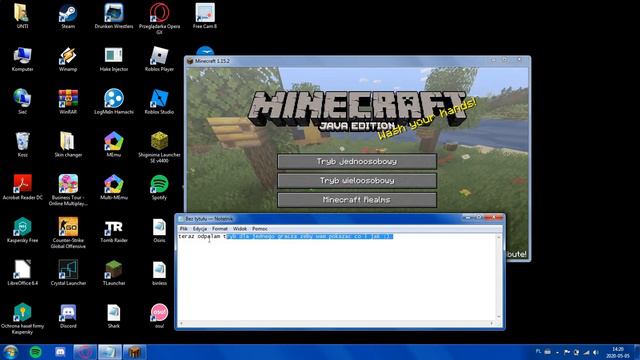Screen dimensions: 640x360
Task: Launch osu! from the desktop
Action: coord(159,316)
